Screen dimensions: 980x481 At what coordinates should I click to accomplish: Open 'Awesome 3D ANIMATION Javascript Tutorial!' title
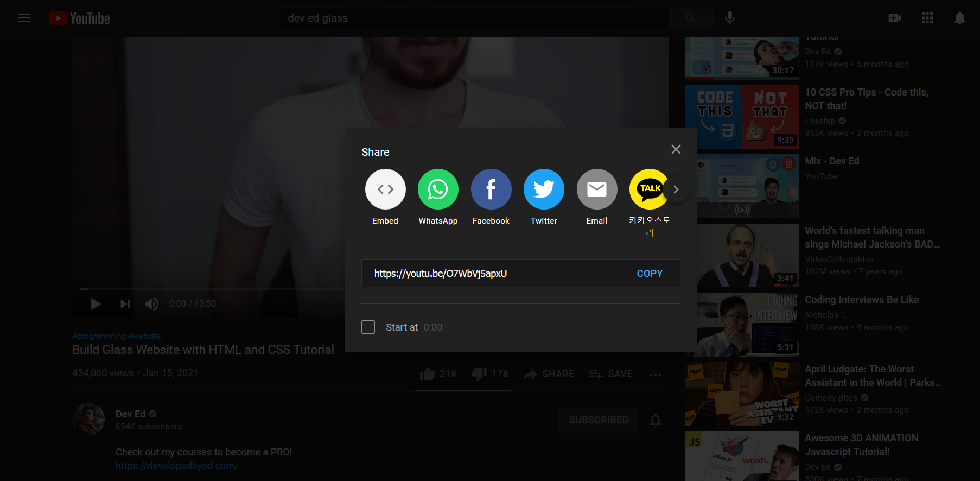862,445
